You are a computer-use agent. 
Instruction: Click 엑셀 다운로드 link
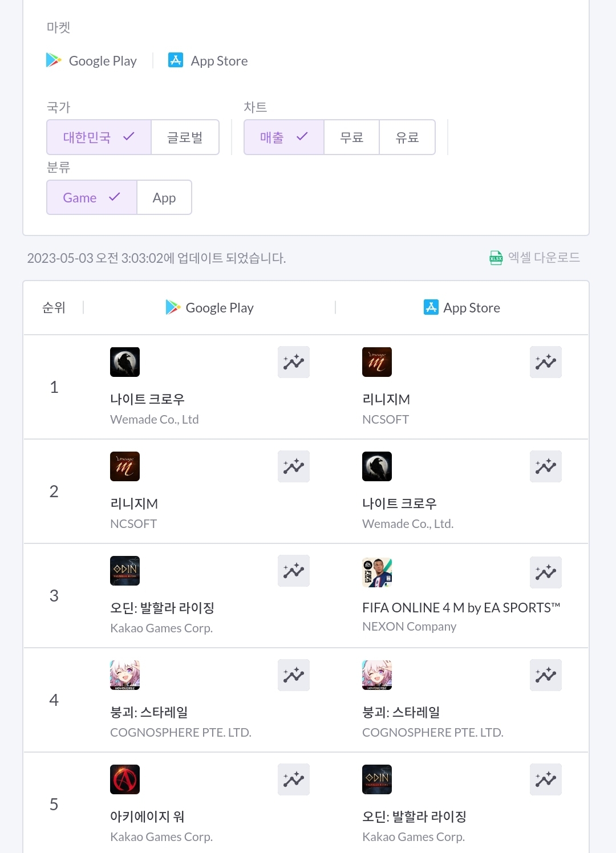(544, 258)
